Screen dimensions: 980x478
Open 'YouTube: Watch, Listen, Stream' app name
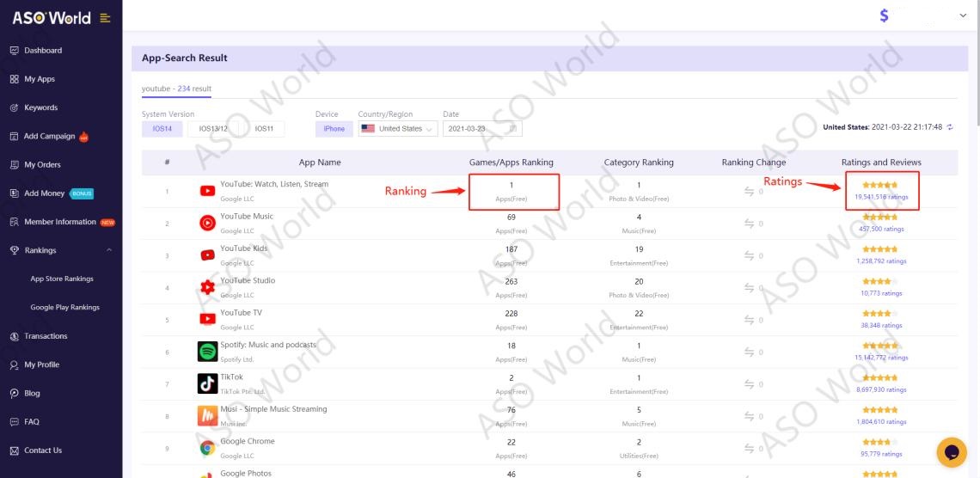click(274, 184)
